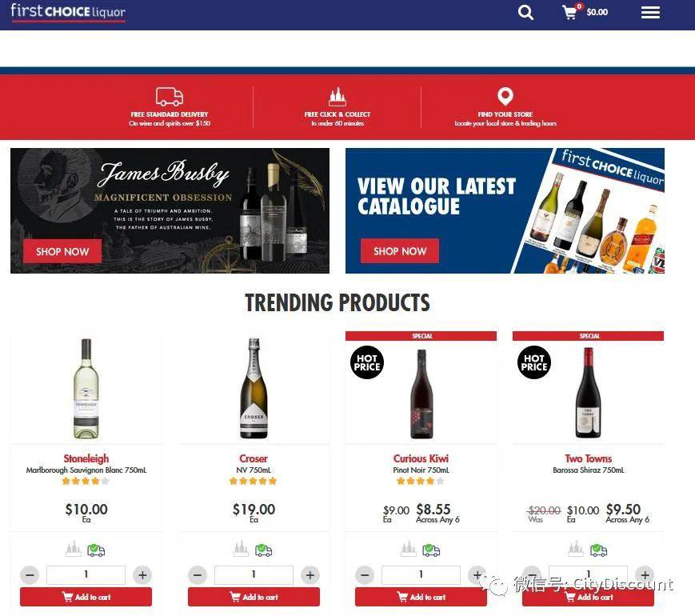Open the shopping cart icon
This screenshot has width=695, height=616.
(571, 11)
